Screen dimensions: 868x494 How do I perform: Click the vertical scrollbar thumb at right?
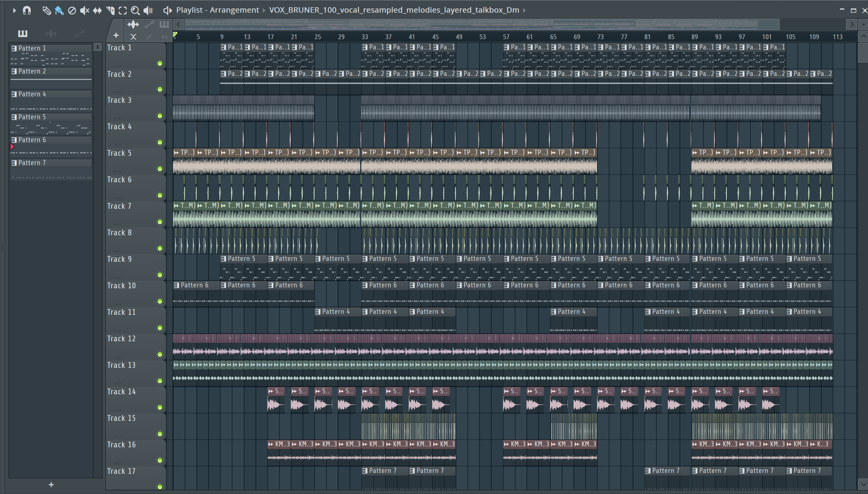click(863, 52)
